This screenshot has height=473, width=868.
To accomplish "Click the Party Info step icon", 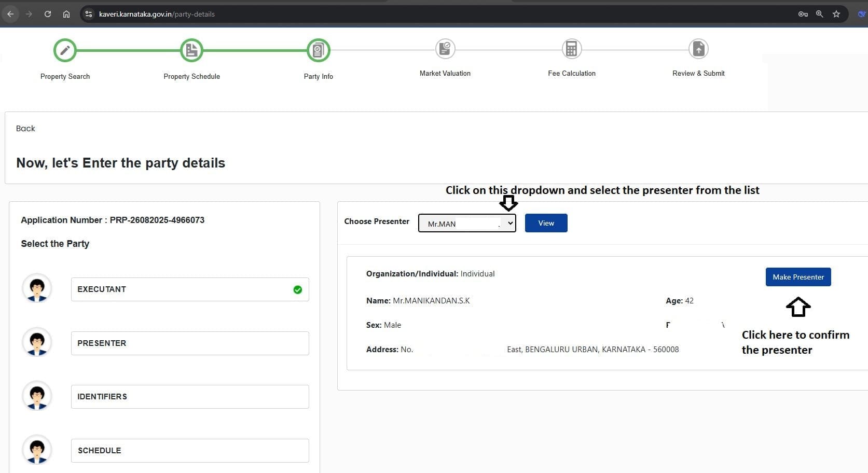I will [x=318, y=50].
